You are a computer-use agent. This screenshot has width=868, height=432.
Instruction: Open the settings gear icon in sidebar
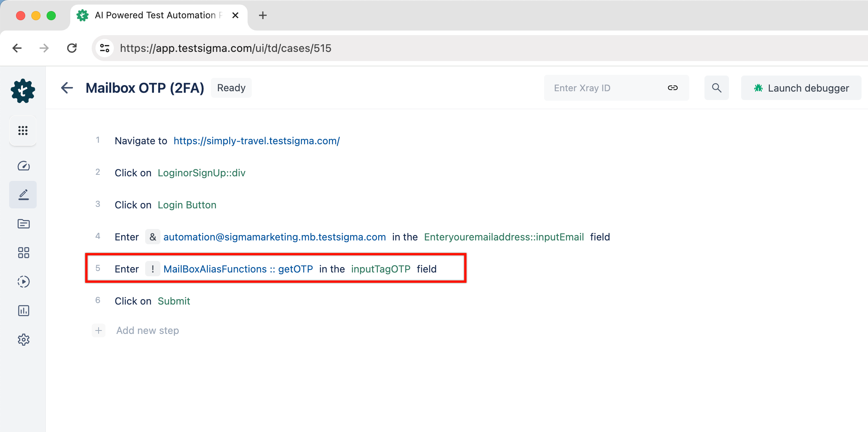(x=23, y=340)
